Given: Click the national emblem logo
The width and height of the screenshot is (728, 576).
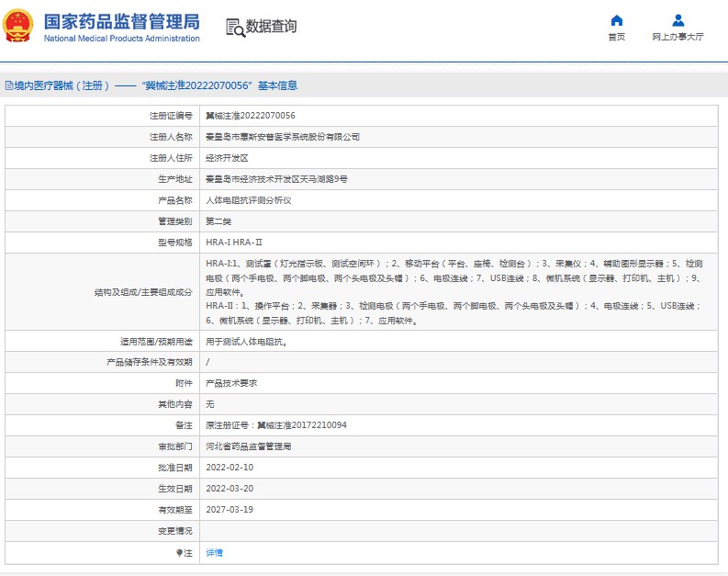Looking at the screenshot, I should (x=18, y=26).
